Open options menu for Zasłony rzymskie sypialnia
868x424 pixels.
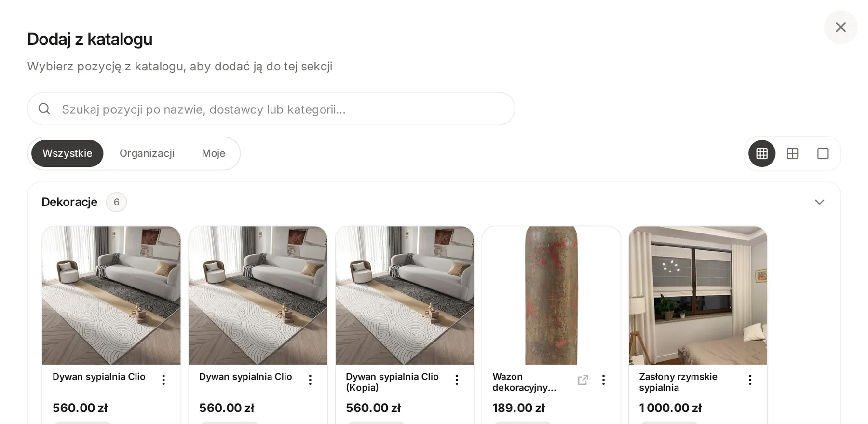[x=750, y=380]
